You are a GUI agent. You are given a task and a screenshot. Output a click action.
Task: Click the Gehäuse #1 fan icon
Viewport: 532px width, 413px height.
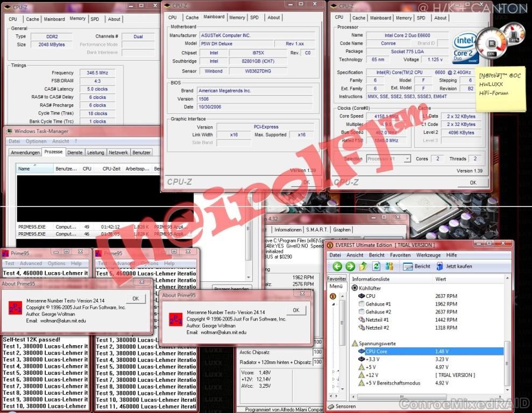[x=361, y=304]
